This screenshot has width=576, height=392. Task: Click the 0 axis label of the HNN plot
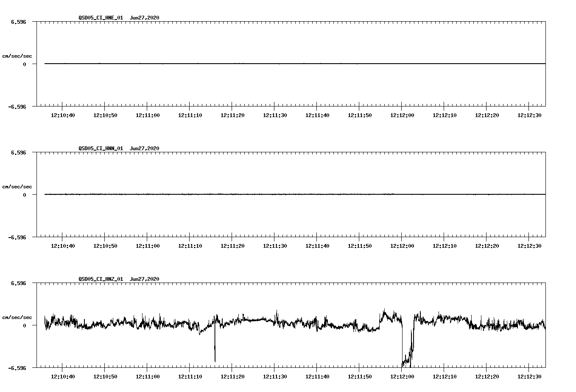(25, 195)
